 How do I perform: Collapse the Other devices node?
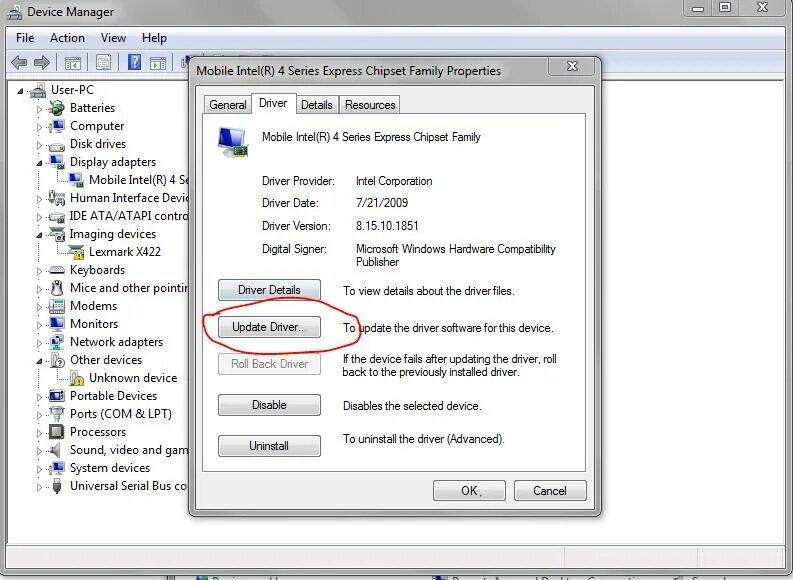coord(39,361)
